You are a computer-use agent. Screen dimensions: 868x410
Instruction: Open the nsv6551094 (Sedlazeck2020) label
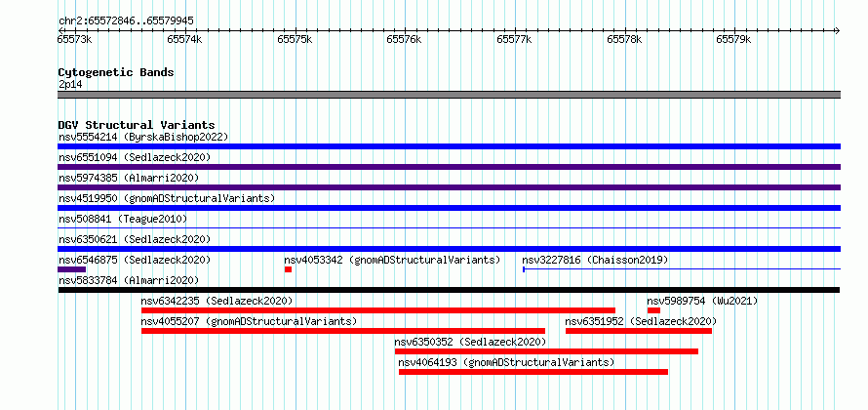pyautogui.click(x=135, y=157)
